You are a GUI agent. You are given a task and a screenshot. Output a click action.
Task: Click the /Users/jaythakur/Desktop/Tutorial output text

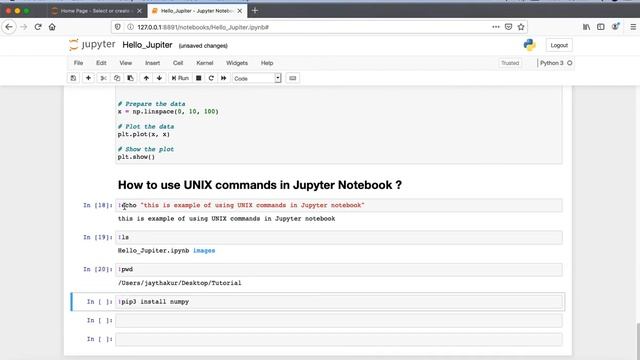point(180,283)
